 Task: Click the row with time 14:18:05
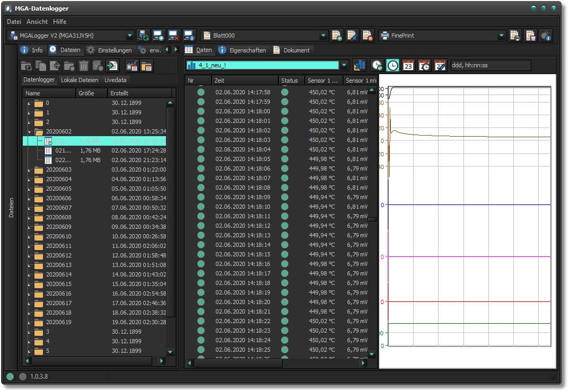(276, 159)
